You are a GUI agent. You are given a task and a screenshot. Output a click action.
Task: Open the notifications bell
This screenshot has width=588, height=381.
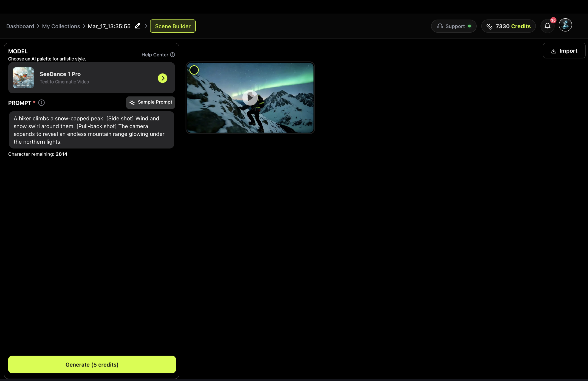547,26
